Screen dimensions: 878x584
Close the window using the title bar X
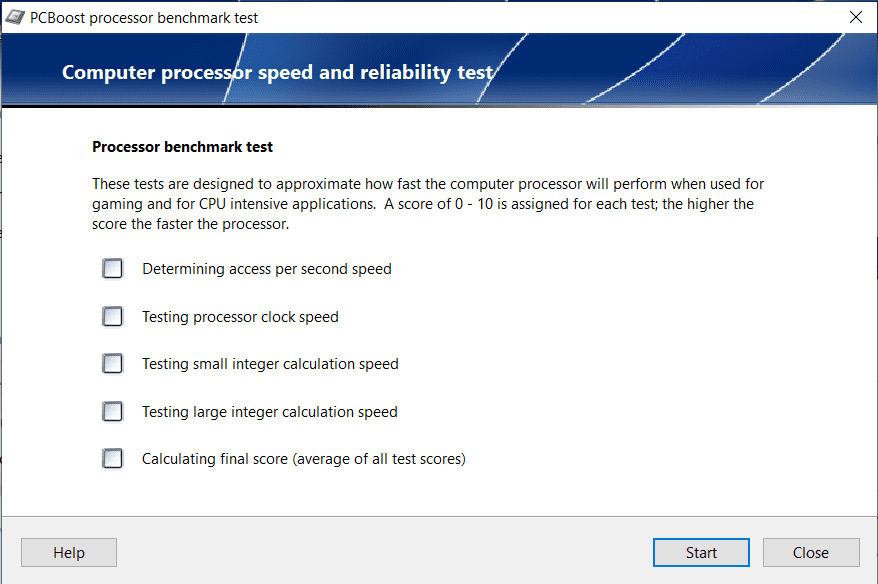tap(855, 17)
